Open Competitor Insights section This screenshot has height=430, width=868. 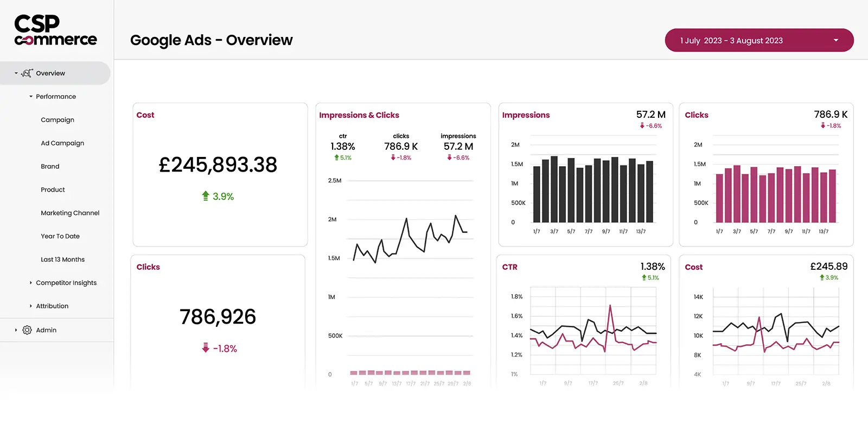point(66,283)
